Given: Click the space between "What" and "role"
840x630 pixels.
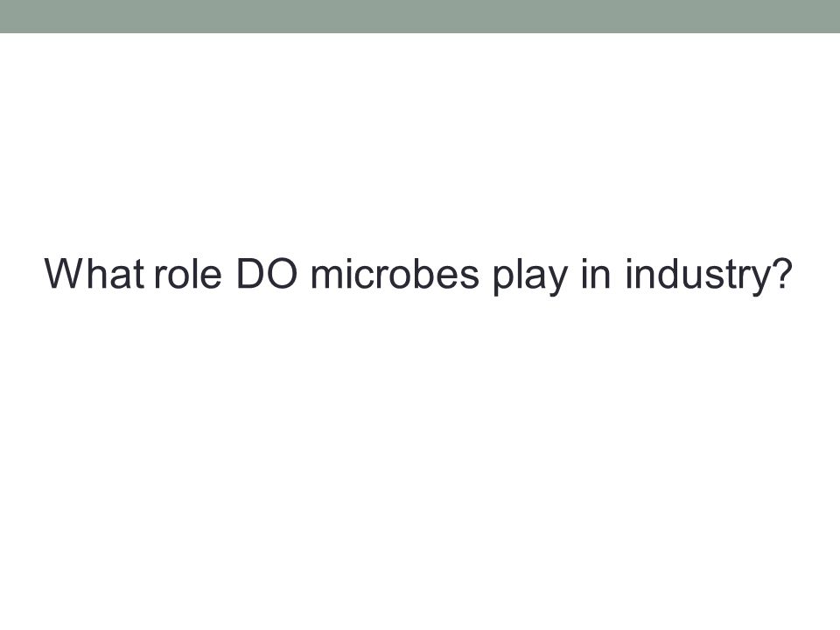Looking at the screenshot, I should tap(150, 273).
